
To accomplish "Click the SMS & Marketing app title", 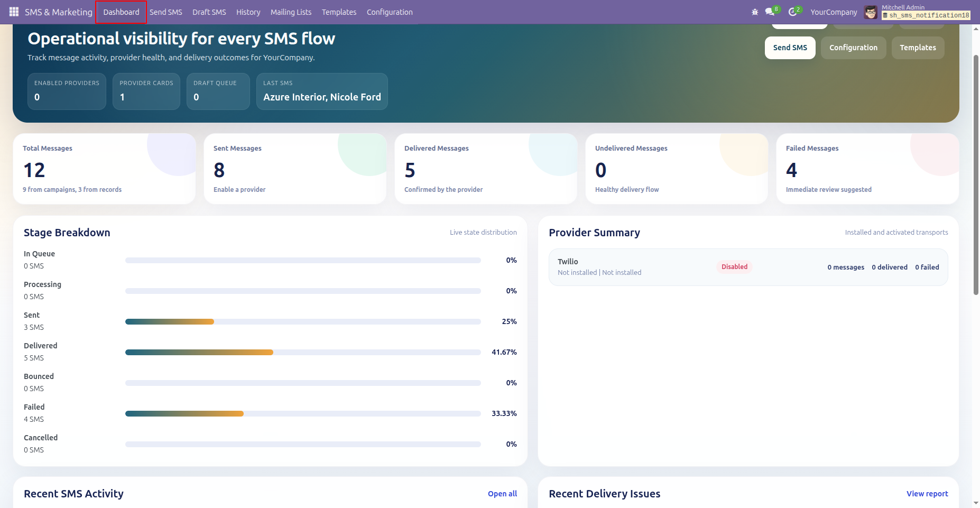I will click(x=59, y=12).
